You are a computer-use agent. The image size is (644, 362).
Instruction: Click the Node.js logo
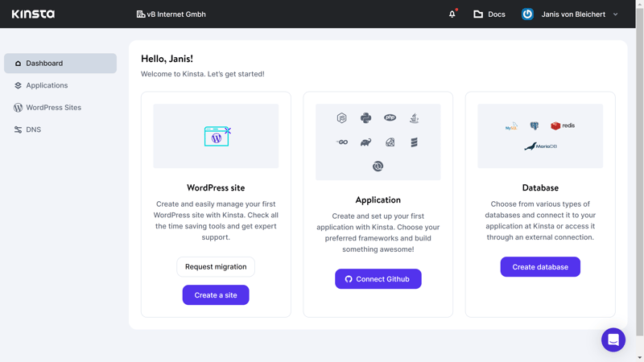pyautogui.click(x=341, y=118)
